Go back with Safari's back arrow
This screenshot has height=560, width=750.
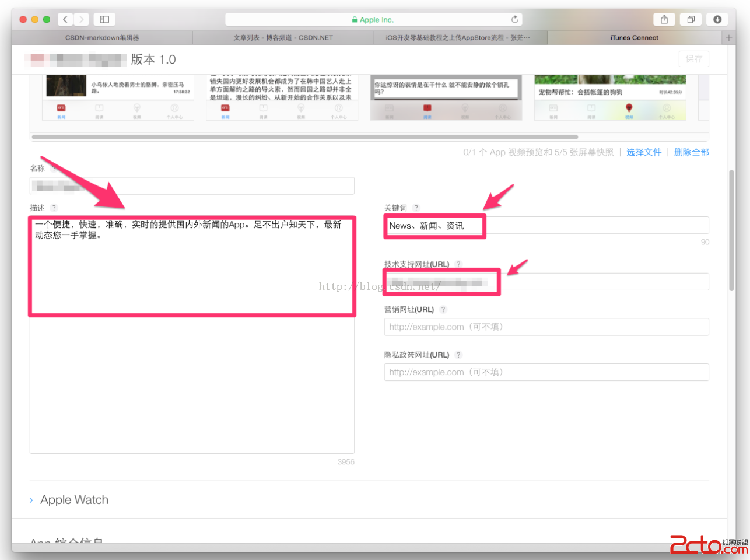pos(65,19)
